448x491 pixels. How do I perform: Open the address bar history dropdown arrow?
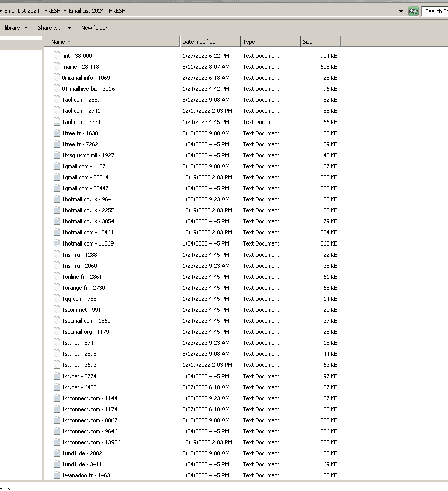point(401,11)
